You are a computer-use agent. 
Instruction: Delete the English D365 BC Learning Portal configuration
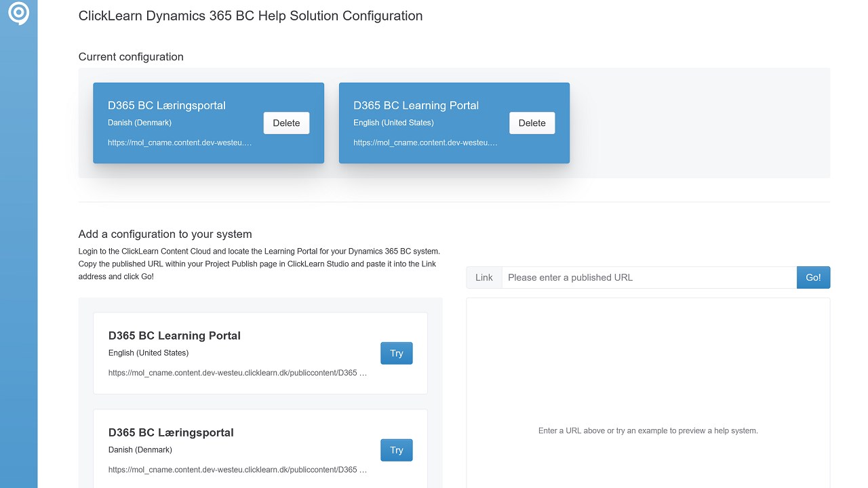(532, 123)
